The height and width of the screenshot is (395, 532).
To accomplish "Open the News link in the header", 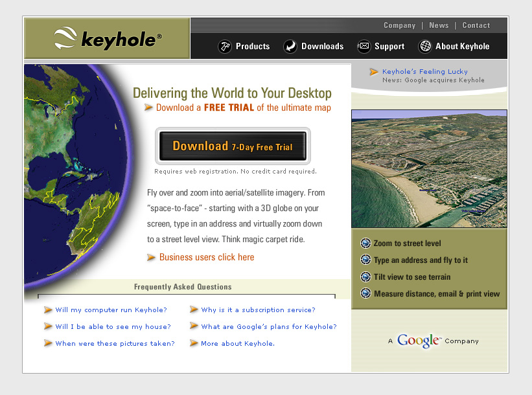I will pos(439,25).
